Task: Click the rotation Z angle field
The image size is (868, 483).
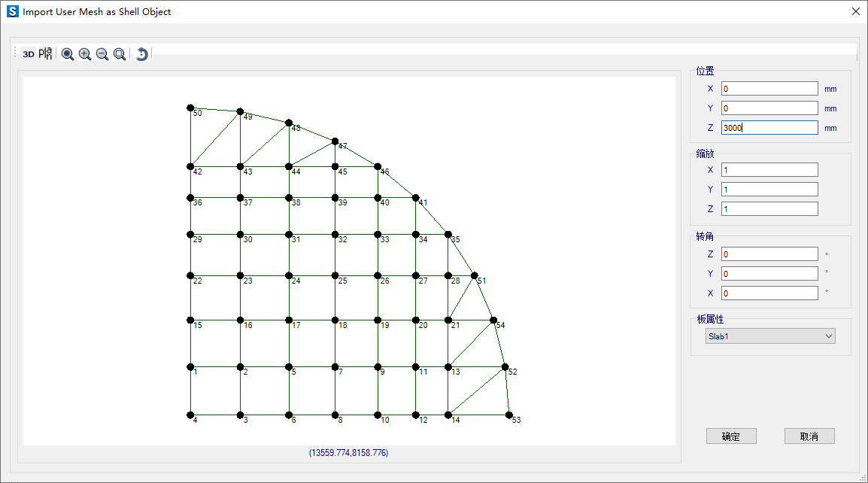Action: 769,254
